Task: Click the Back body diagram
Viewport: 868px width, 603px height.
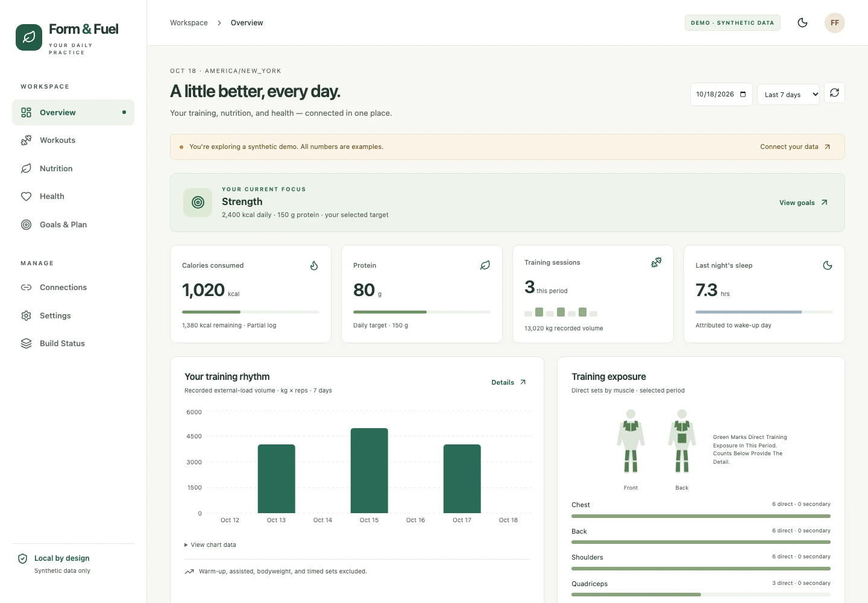Action: tap(682, 441)
